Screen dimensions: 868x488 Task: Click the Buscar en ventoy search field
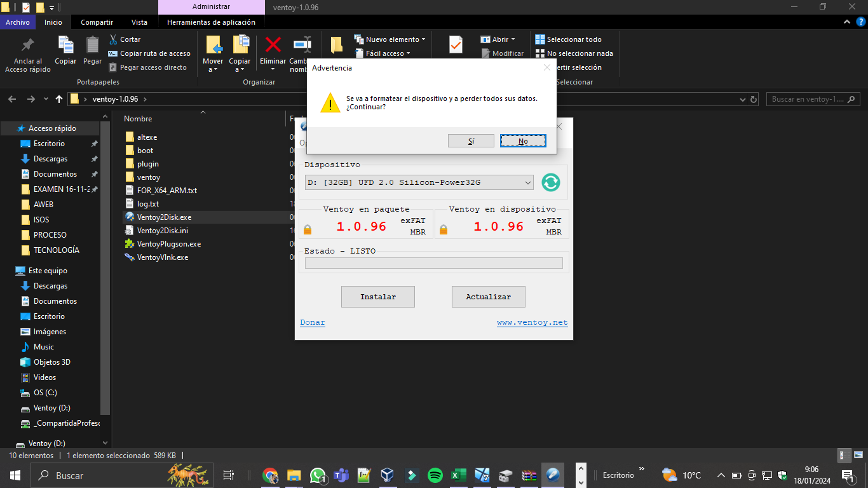(807, 99)
